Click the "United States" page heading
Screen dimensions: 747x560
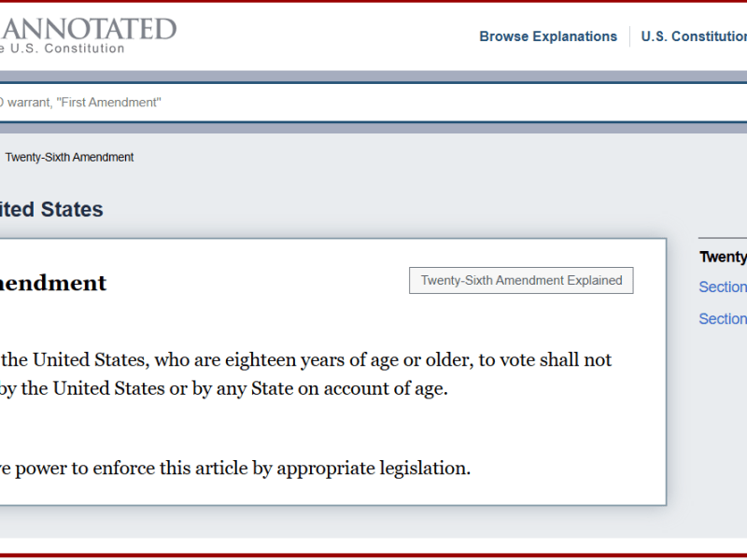[x=51, y=209]
